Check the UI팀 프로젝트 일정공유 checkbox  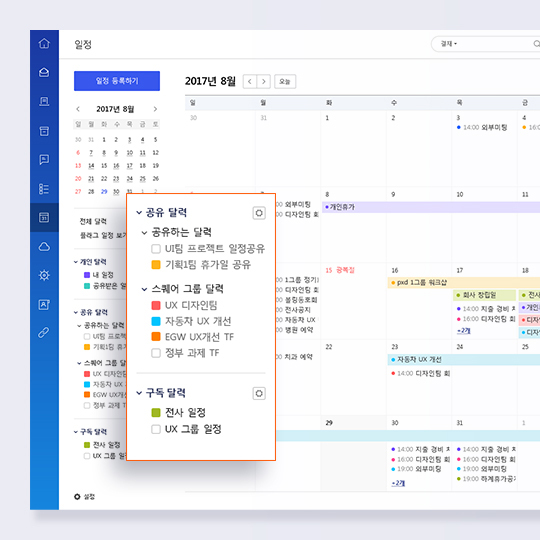pos(156,249)
